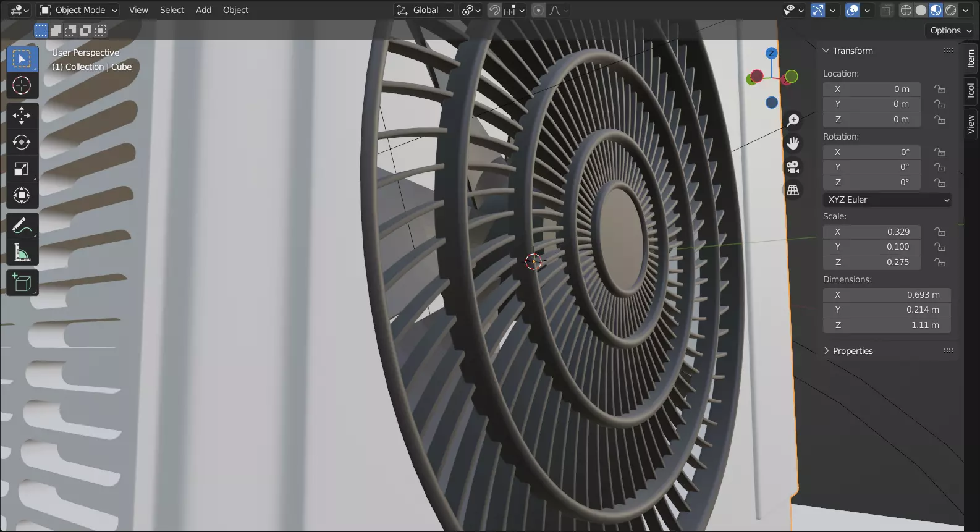
Task: Open the Object menu
Action: click(235, 10)
